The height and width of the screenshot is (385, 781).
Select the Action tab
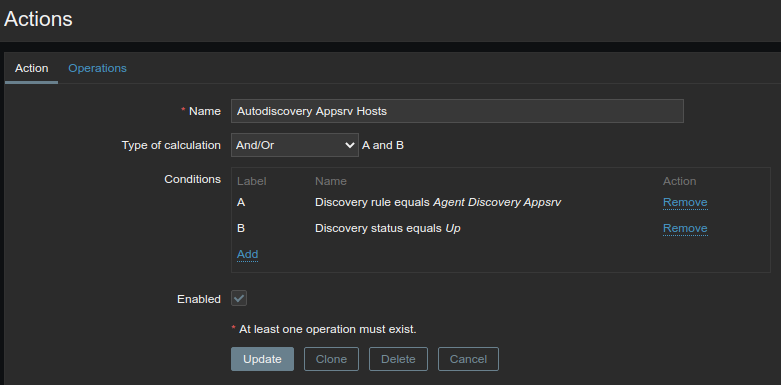(31, 68)
